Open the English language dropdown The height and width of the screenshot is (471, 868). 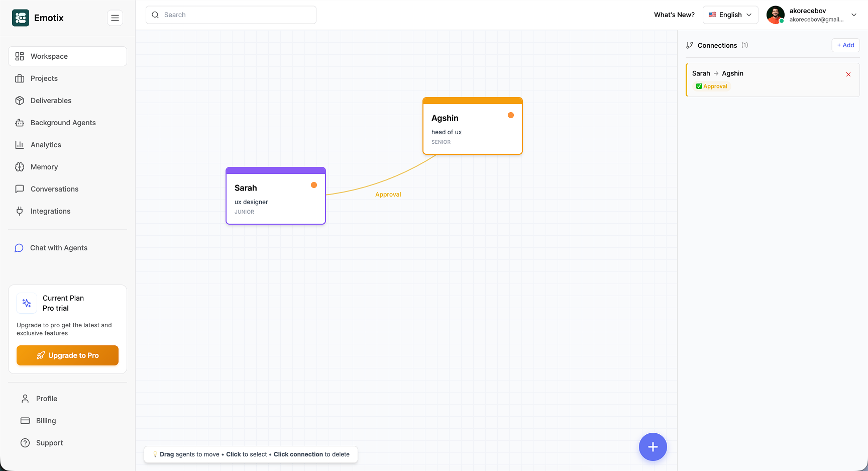pos(730,15)
